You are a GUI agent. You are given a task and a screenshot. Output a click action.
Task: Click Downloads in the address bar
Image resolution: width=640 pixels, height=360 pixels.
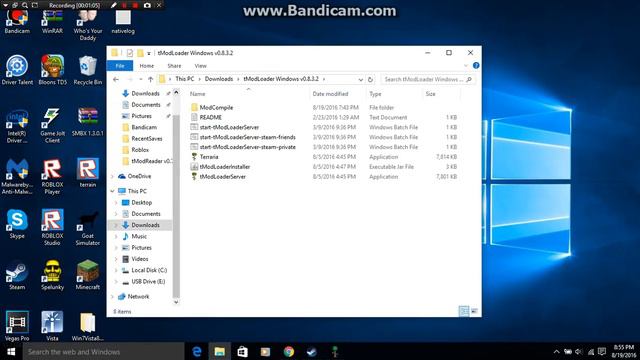(x=219, y=79)
